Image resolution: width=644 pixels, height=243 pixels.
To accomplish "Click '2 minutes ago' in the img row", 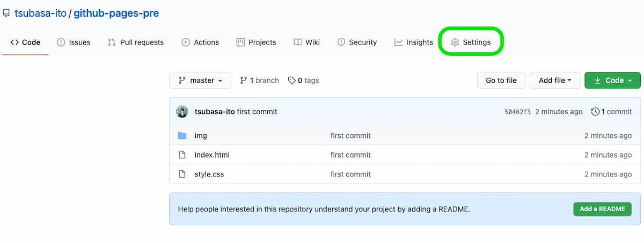I will tap(608, 136).
